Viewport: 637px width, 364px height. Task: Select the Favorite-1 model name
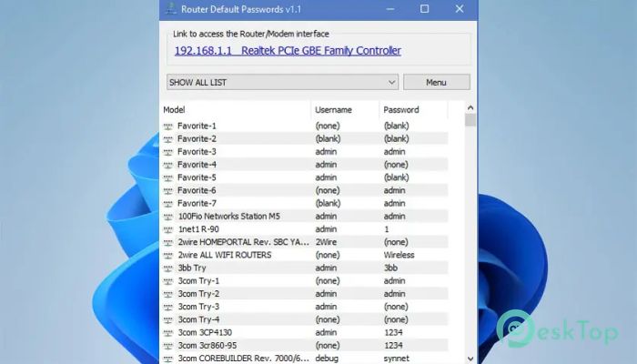coord(197,126)
